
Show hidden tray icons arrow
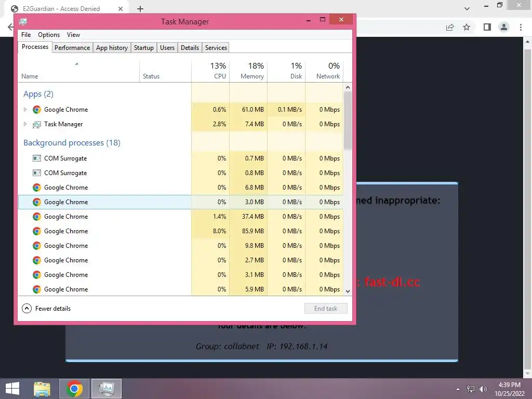click(x=458, y=389)
